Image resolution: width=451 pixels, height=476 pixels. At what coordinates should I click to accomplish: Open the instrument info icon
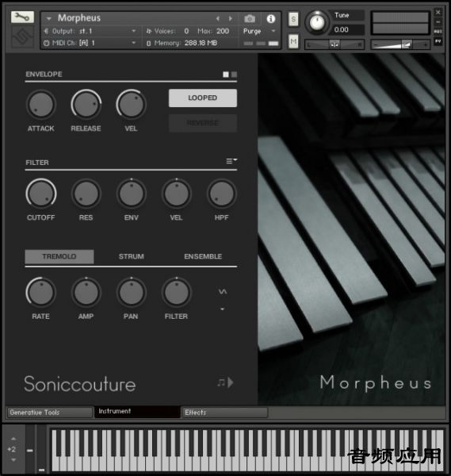click(271, 19)
